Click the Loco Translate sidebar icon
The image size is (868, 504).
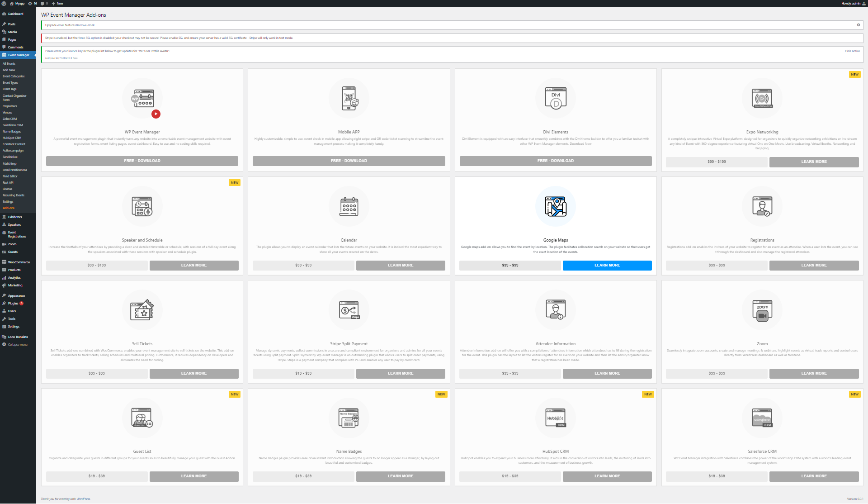[4, 337]
